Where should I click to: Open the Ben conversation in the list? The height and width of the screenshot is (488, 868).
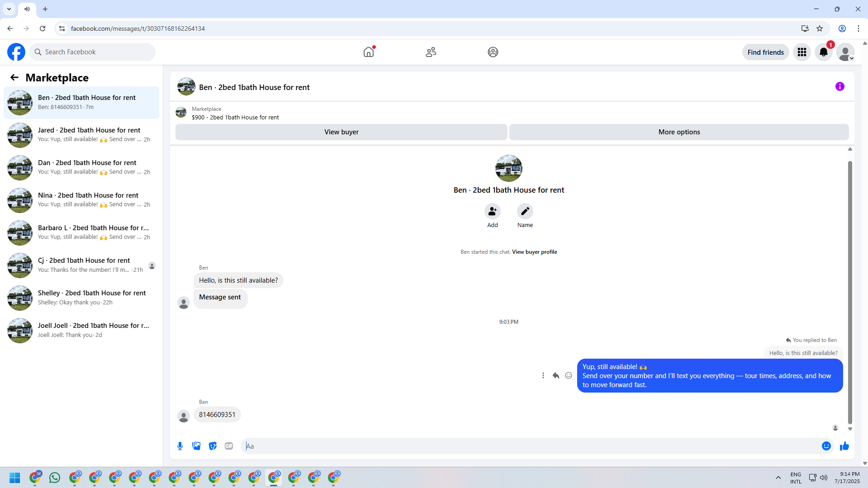81,103
